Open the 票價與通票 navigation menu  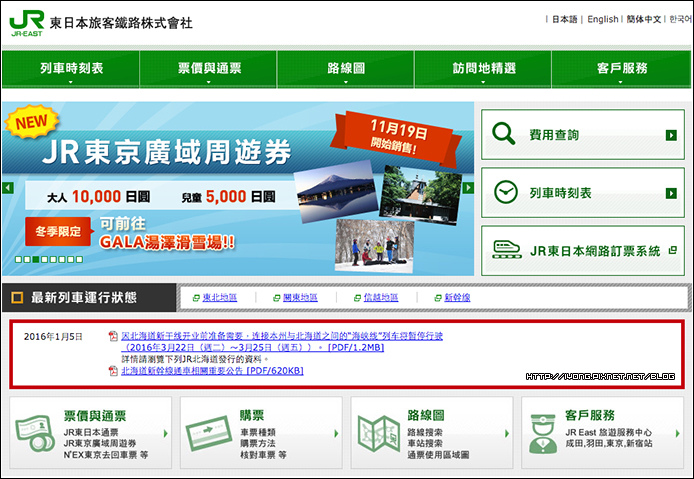[208, 69]
